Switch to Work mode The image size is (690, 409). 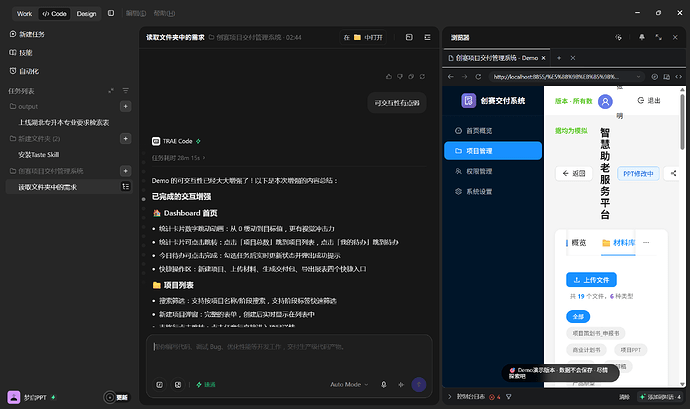(24, 14)
